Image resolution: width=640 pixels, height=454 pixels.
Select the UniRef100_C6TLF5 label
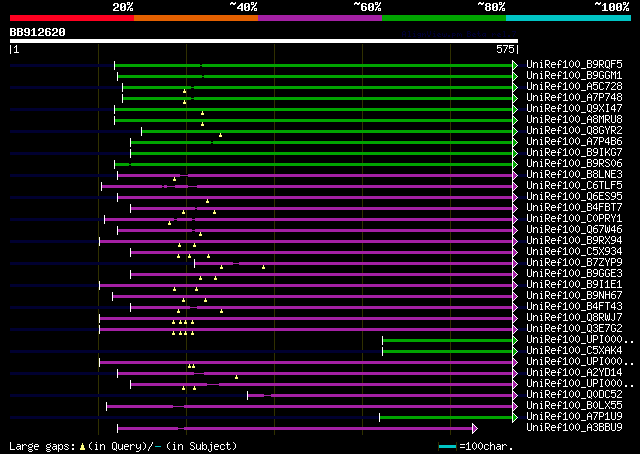574,186
